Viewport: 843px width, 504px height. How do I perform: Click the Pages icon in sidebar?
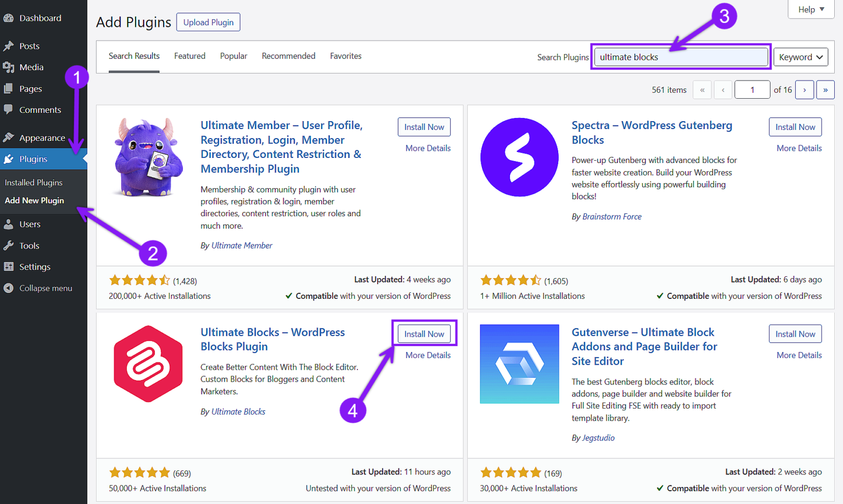pos(9,88)
